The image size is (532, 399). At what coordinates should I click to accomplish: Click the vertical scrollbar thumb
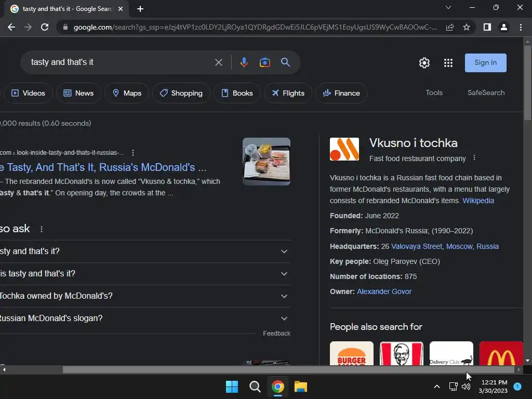coord(527,83)
